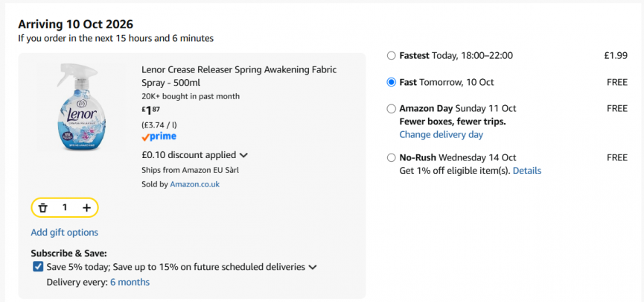Select Fastest Today delivery option
This screenshot has height=302, width=644.
pyautogui.click(x=391, y=55)
